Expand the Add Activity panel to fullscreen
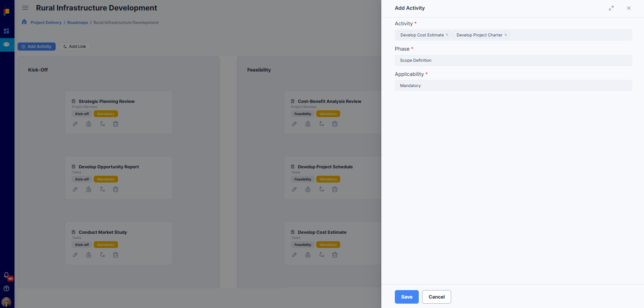This screenshot has width=644, height=308. click(x=611, y=8)
